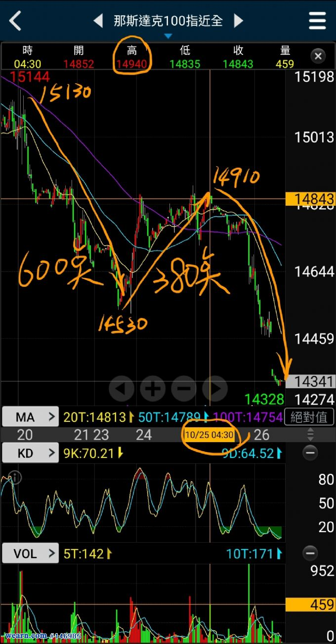Toggle the 絕對值 display mode
The width and height of the screenshot is (336, 644).
(x=309, y=417)
